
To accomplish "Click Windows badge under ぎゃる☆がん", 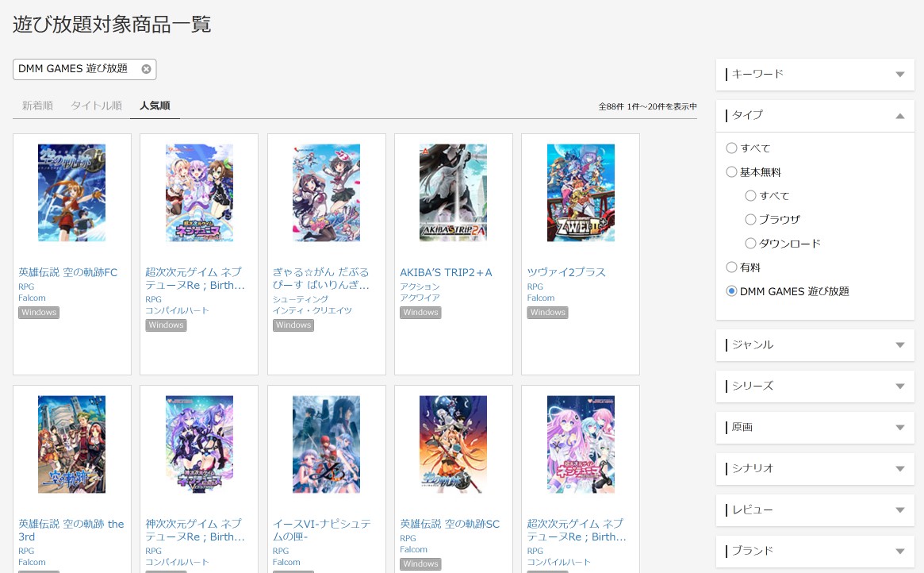I will coord(293,325).
